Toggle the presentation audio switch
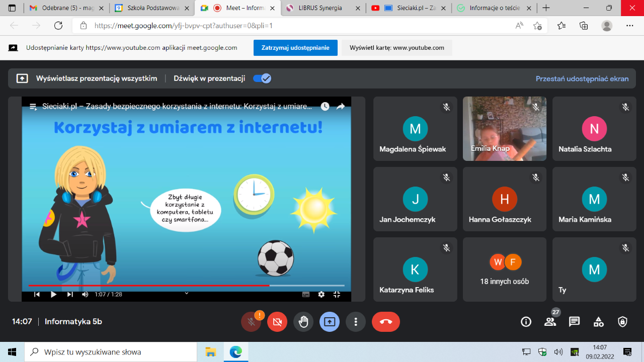The width and height of the screenshot is (644, 362). [x=262, y=78]
